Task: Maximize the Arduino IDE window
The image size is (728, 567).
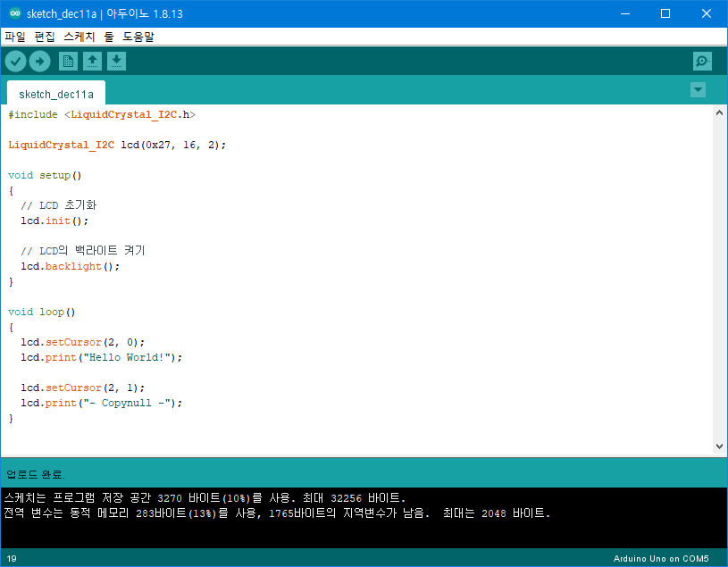Action: click(x=665, y=13)
